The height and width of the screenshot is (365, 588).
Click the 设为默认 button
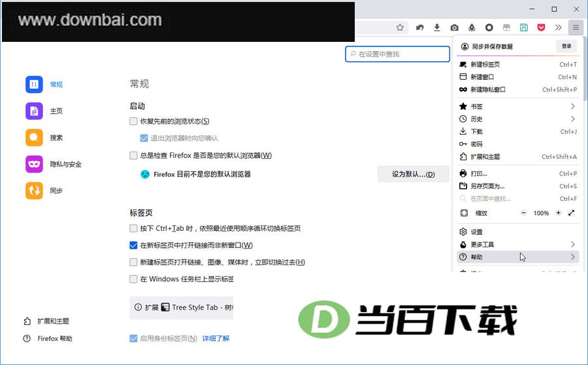[414, 174]
